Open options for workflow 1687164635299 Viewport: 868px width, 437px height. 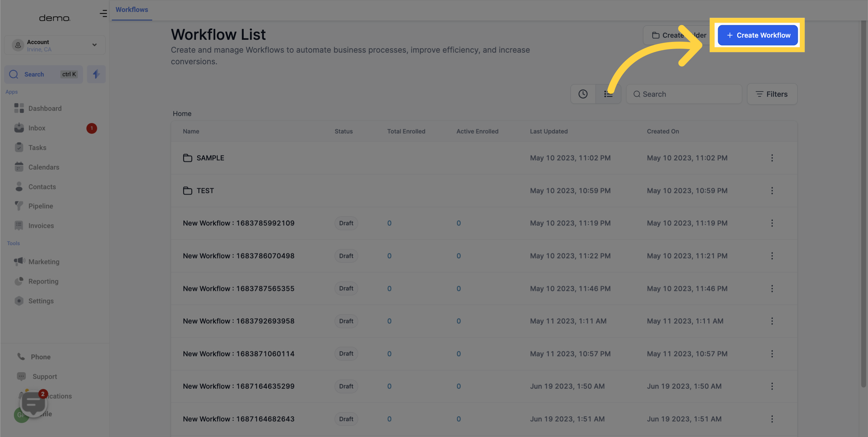pyautogui.click(x=772, y=386)
